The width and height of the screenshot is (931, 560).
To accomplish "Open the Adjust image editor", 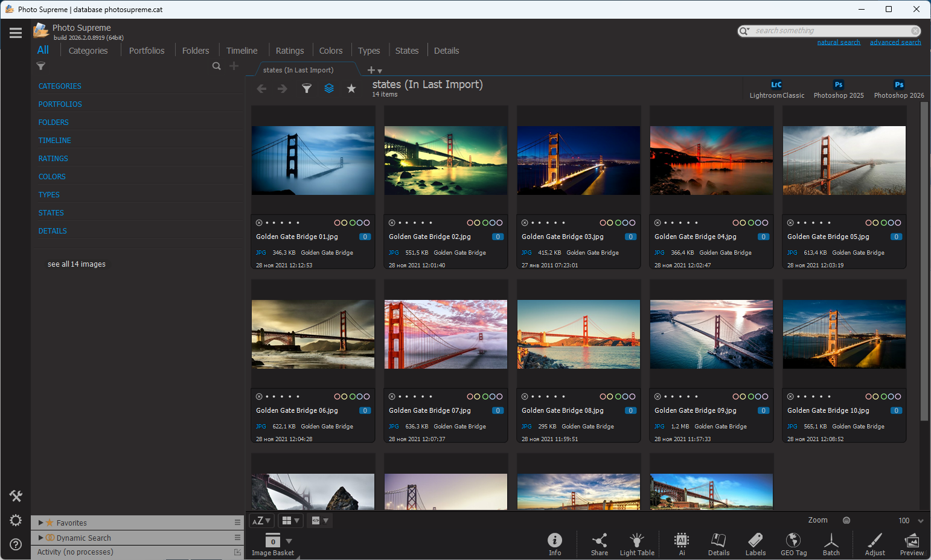I will (x=874, y=544).
